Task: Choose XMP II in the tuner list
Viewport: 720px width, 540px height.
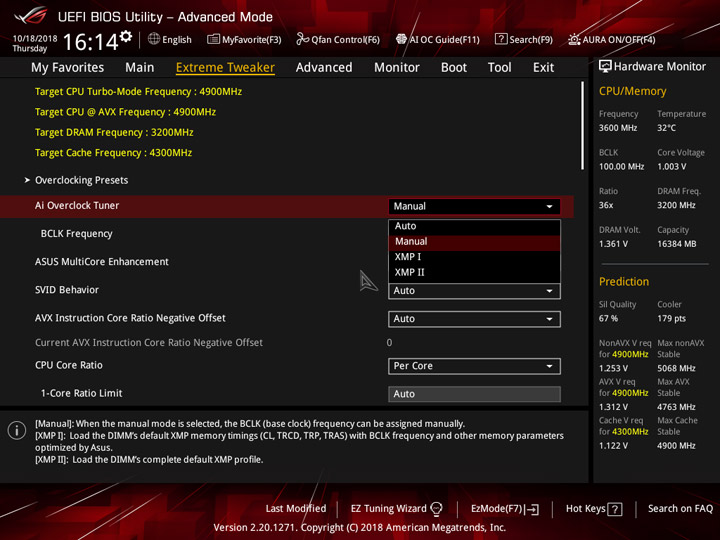Action: 474,272
